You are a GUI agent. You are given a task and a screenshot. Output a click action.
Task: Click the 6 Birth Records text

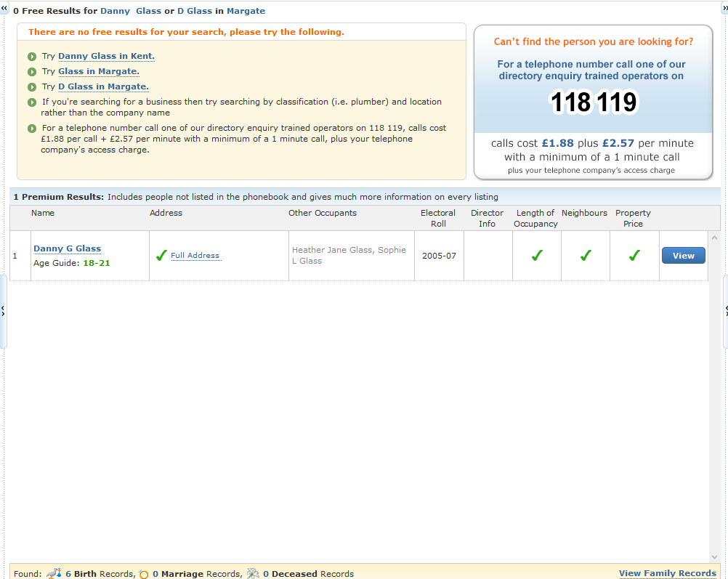[x=100, y=574]
